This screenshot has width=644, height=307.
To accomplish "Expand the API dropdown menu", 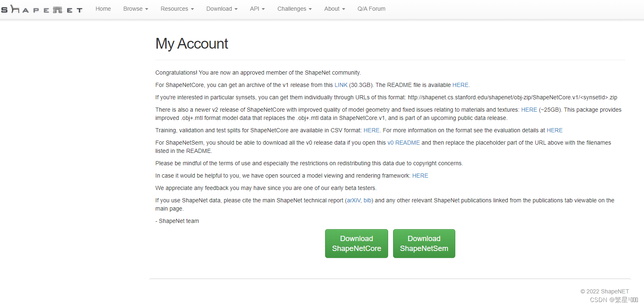I will click(x=257, y=9).
